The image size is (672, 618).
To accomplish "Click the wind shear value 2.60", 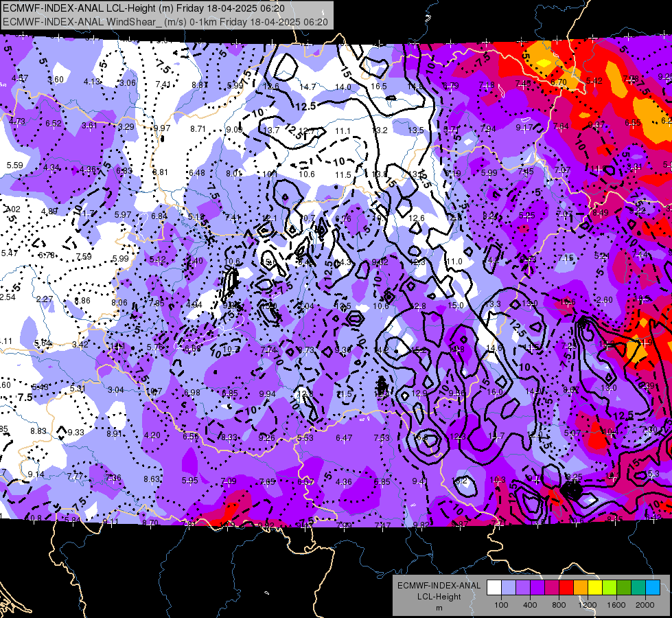I will (604, 300).
